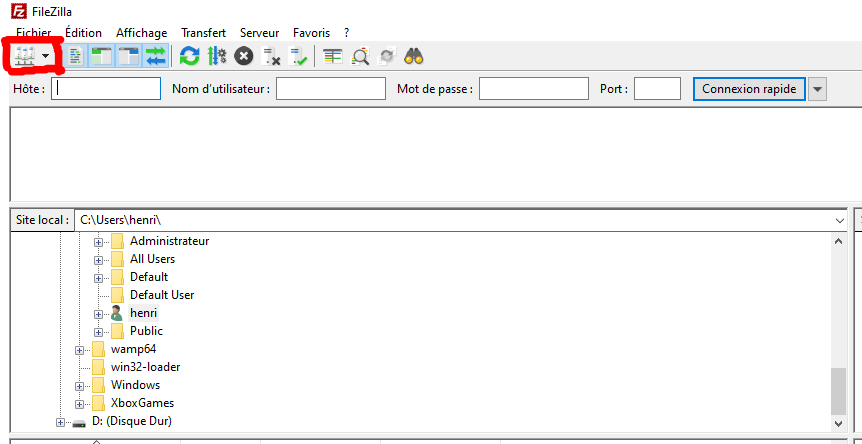Open the Affichage menu
Image resolution: width=862 pixels, height=444 pixels.
[x=142, y=33]
